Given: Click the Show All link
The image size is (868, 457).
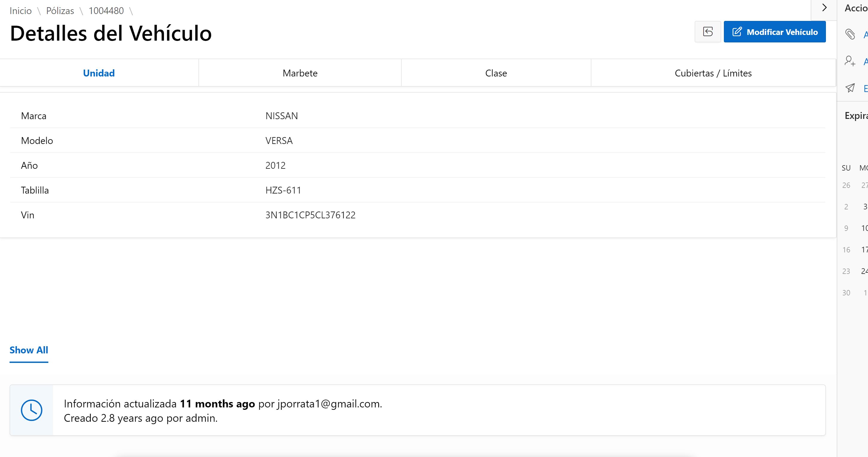Looking at the screenshot, I should [29, 350].
